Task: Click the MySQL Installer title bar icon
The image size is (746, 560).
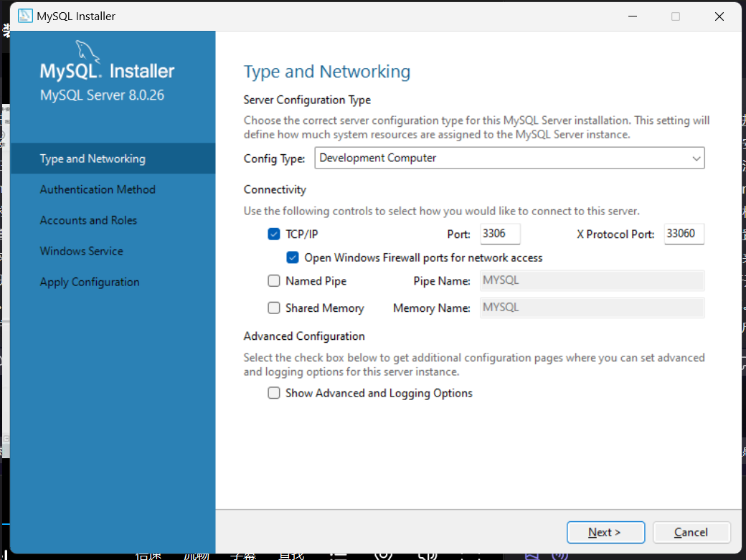Action: (25, 16)
